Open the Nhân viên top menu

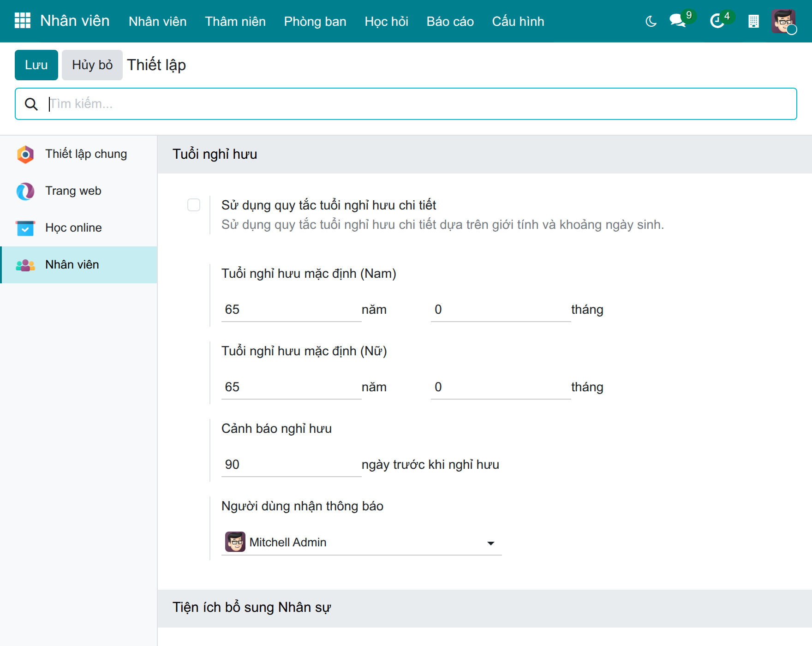[x=158, y=21]
